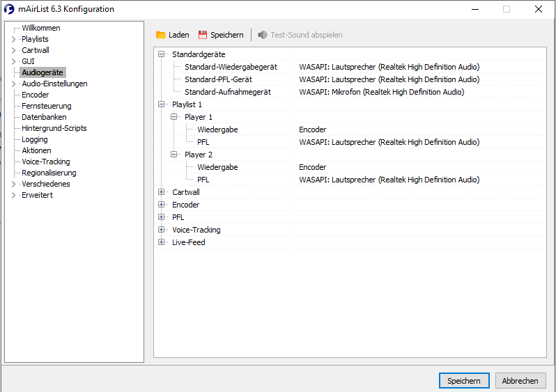
Task: Click the Laden folder icon
Action: pyautogui.click(x=161, y=35)
